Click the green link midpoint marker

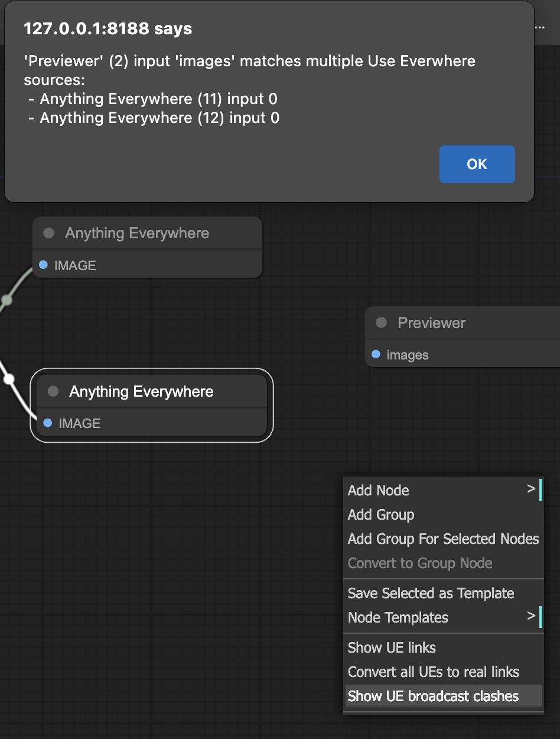[6, 300]
